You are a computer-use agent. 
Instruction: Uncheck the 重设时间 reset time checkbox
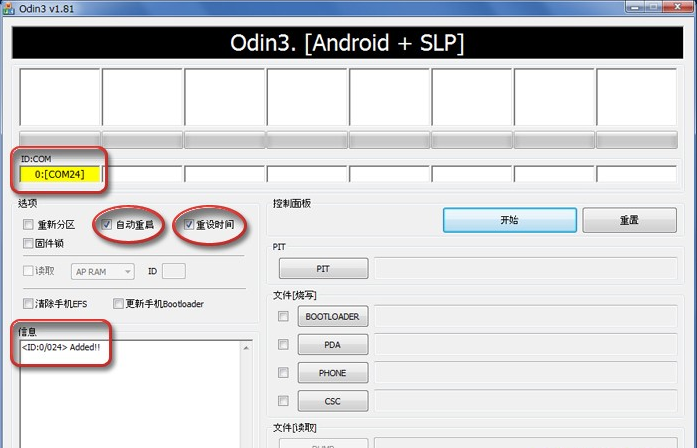click(x=188, y=224)
